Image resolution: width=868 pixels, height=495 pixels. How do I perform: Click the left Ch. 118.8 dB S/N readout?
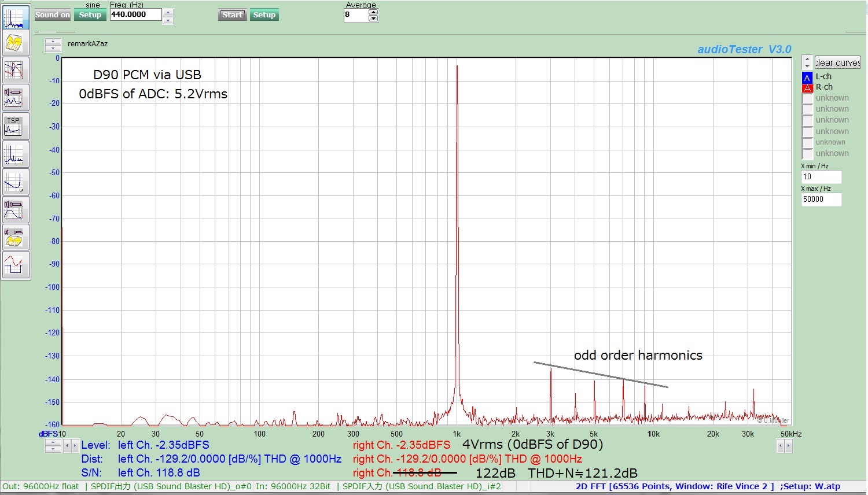point(159,473)
